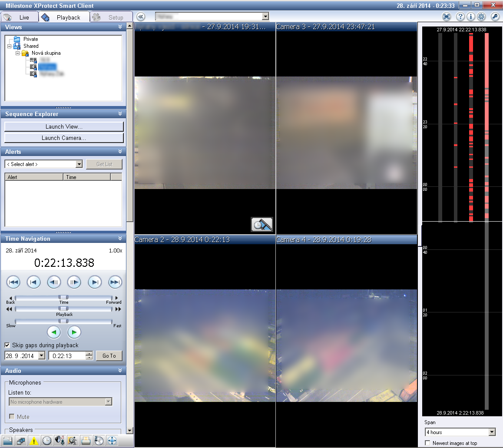Image resolution: width=503 pixels, height=448 pixels.
Task: Open the clock Time Navigation icon
Action: [47, 441]
